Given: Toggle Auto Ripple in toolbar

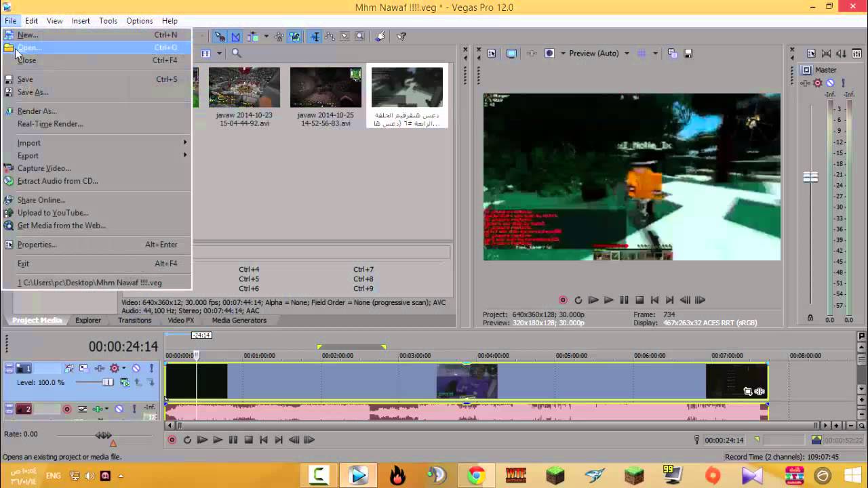Looking at the screenshot, I should tap(253, 37).
